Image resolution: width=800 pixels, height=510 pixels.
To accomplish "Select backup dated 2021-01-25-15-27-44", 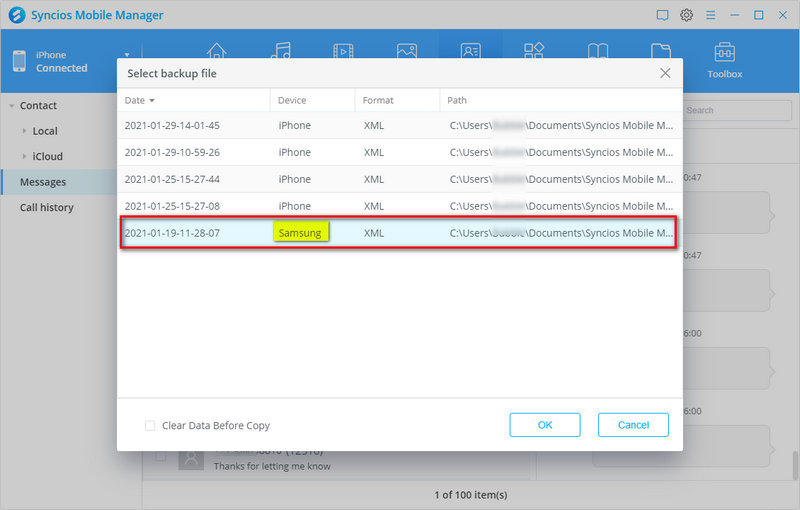I will coord(400,180).
